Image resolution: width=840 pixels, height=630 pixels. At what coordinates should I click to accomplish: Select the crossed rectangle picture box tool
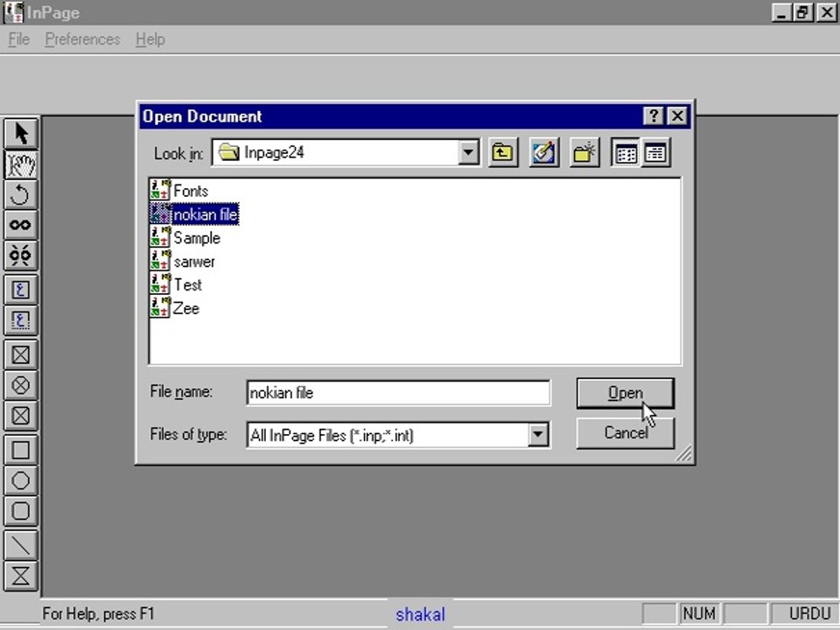20,354
